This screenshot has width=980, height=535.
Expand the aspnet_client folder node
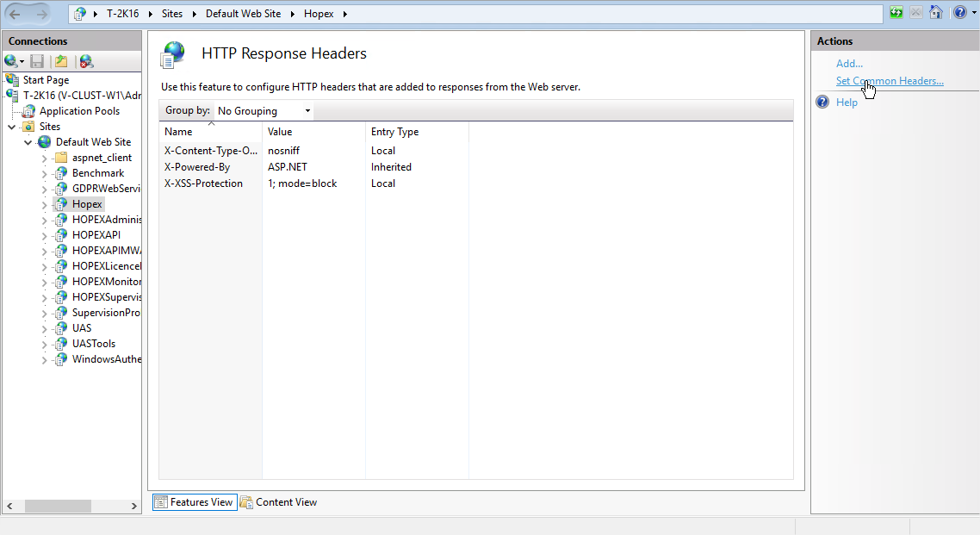point(45,158)
